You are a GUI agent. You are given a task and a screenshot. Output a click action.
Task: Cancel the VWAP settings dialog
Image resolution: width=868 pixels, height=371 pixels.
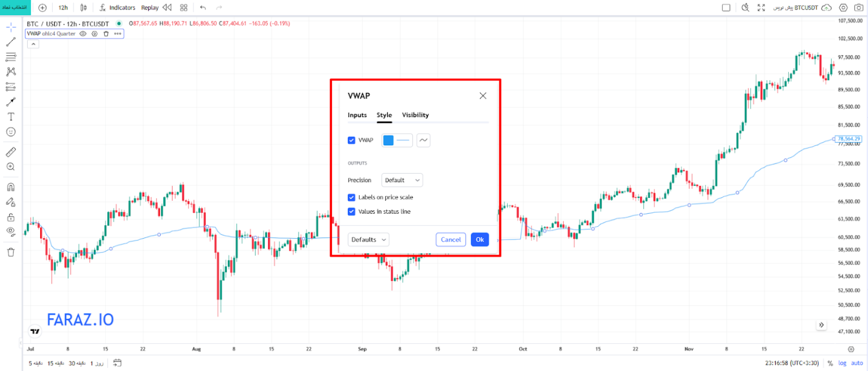click(451, 240)
